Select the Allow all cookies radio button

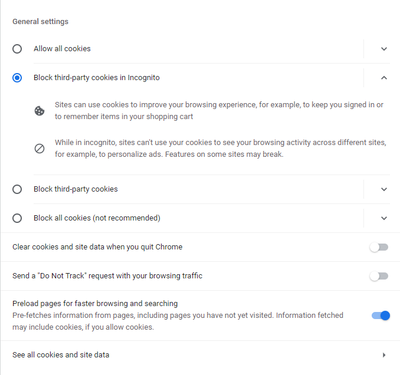(17, 49)
